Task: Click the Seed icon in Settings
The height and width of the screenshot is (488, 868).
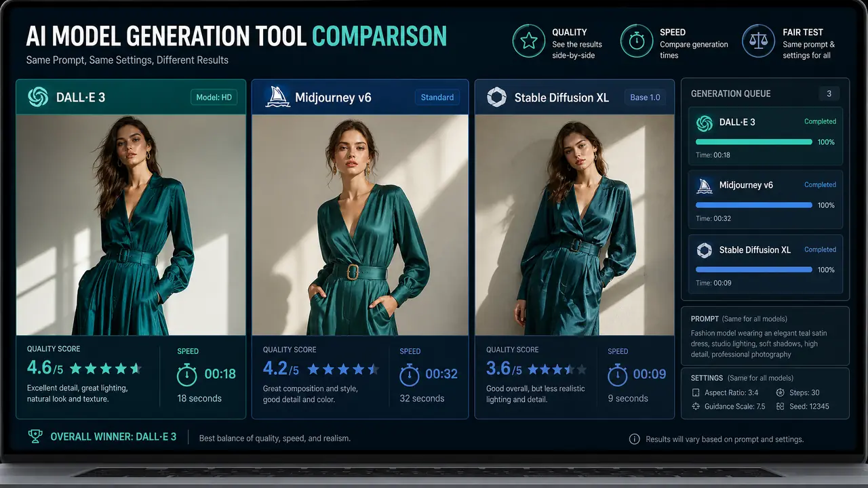Action: pyautogui.click(x=780, y=407)
